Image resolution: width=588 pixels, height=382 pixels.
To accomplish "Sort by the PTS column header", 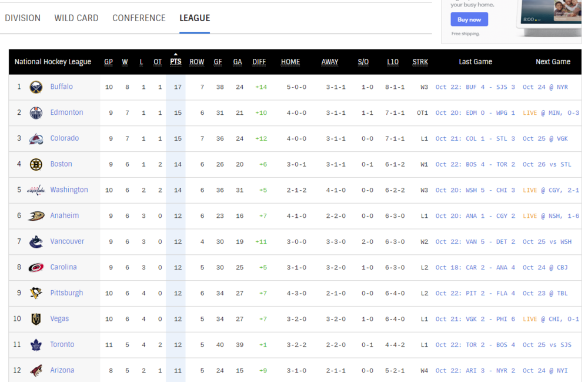I will (175, 62).
